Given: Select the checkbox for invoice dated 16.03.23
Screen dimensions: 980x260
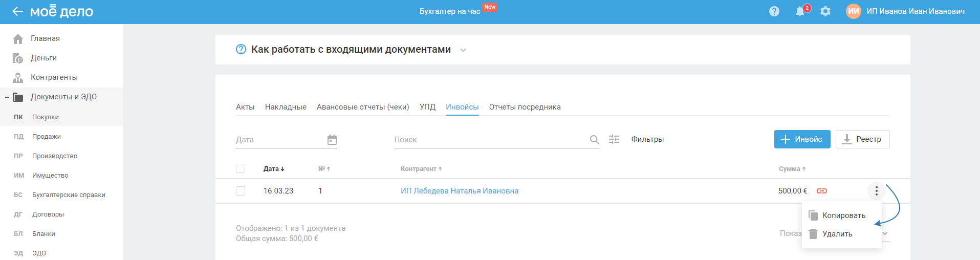Looking at the screenshot, I should [241, 191].
